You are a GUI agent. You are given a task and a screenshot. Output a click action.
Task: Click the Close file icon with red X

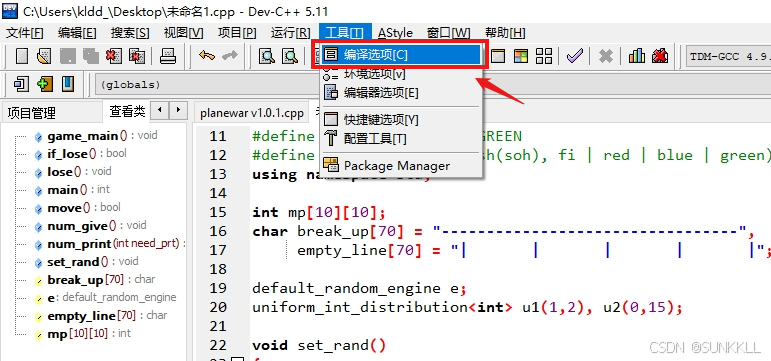(x=114, y=56)
